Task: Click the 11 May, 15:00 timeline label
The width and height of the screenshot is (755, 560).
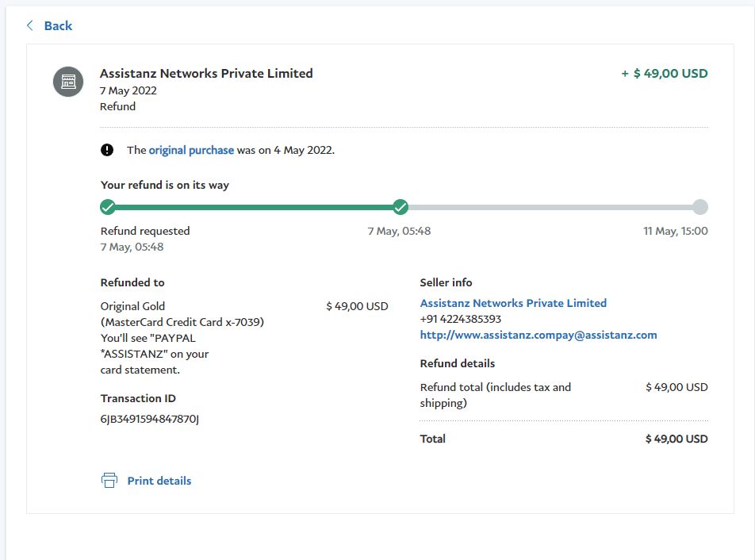Action: pos(675,231)
